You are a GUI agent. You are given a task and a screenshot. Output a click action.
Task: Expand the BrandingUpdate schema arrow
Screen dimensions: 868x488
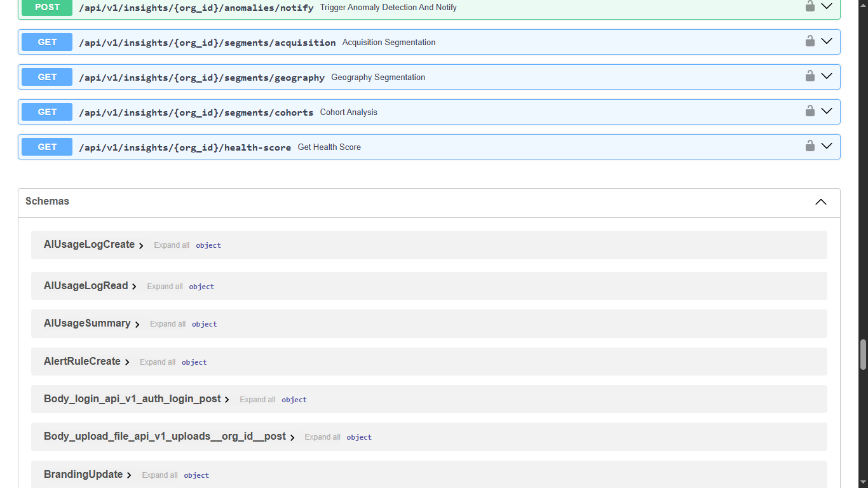129,475
